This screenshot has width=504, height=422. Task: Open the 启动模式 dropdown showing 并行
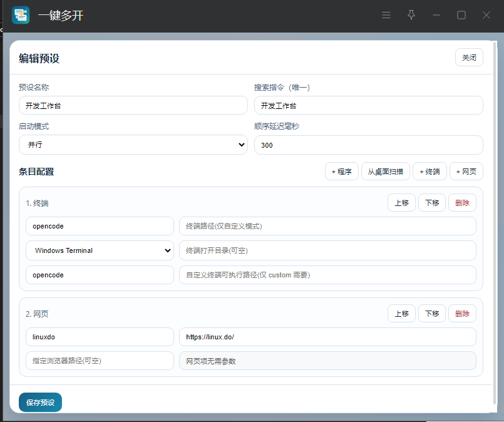pos(133,145)
